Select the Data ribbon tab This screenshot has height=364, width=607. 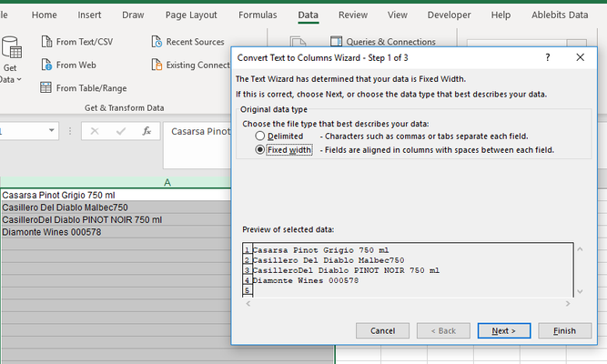308,15
